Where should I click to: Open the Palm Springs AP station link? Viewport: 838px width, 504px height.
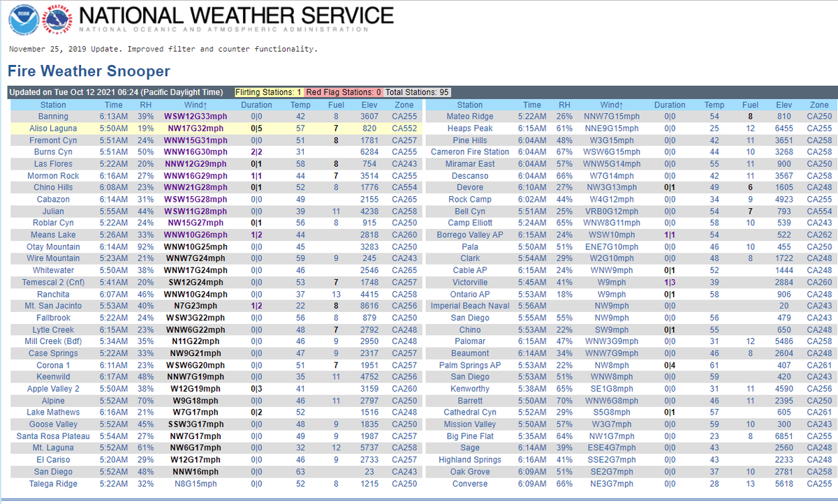[x=470, y=365]
